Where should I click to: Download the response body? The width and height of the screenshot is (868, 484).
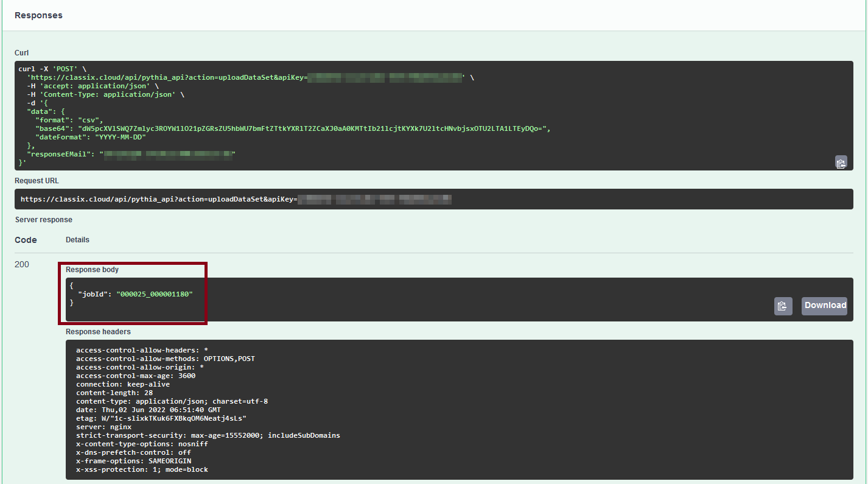click(x=825, y=306)
